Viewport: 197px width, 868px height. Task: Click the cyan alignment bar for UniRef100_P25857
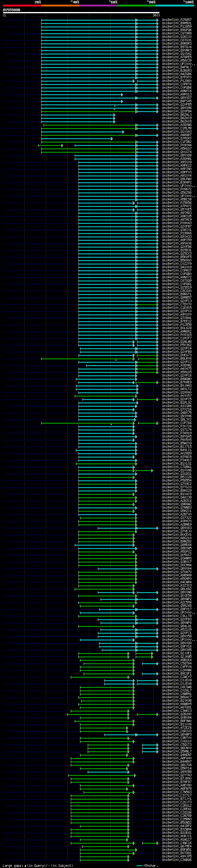[100, 20]
